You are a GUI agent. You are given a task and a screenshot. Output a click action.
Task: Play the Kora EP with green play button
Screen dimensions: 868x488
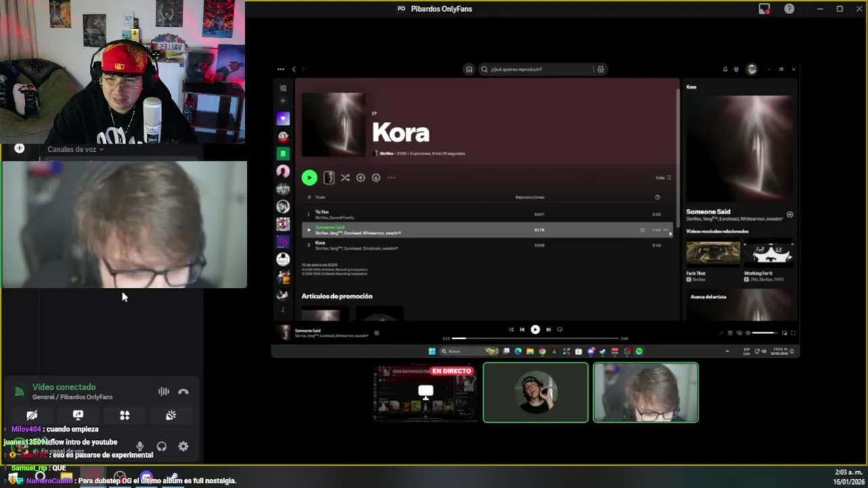[x=309, y=178]
